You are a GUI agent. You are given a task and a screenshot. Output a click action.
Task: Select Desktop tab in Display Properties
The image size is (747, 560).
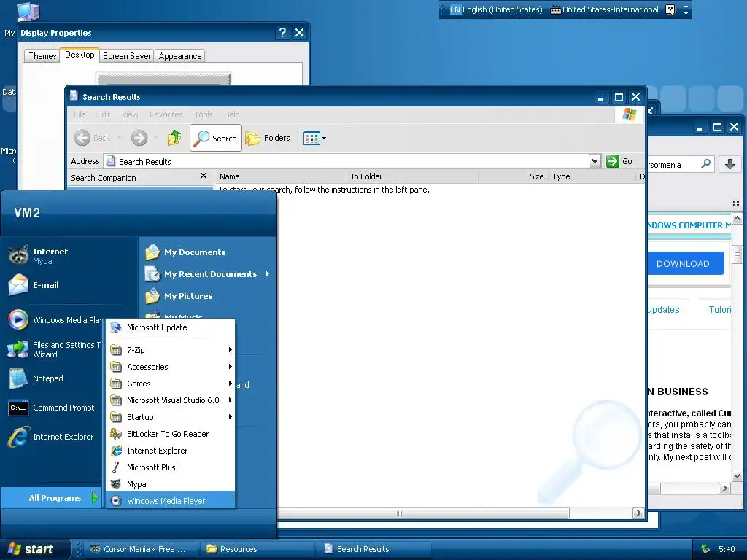pyautogui.click(x=80, y=55)
